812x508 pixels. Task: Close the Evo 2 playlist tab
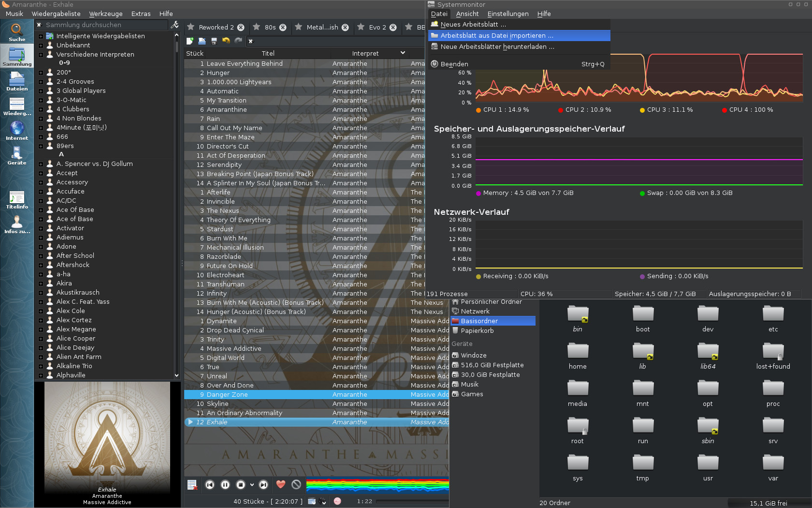tap(393, 28)
